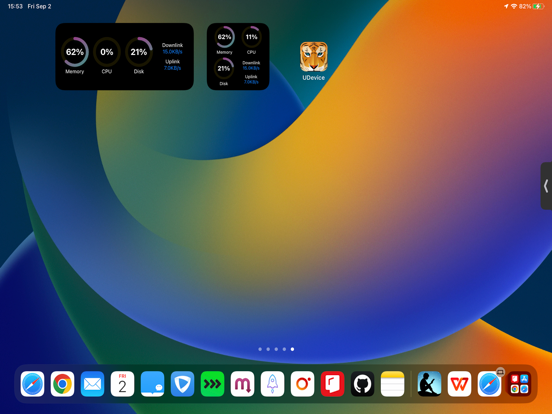Open the Mail app in the dock
The height and width of the screenshot is (414, 552).
[92, 384]
